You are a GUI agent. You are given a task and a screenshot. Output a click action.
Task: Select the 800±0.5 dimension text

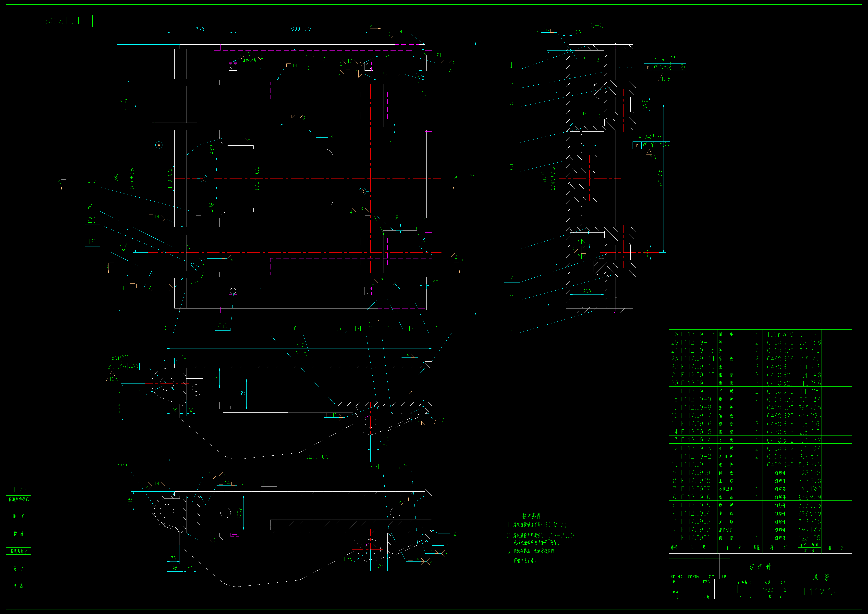click(301, 29)
